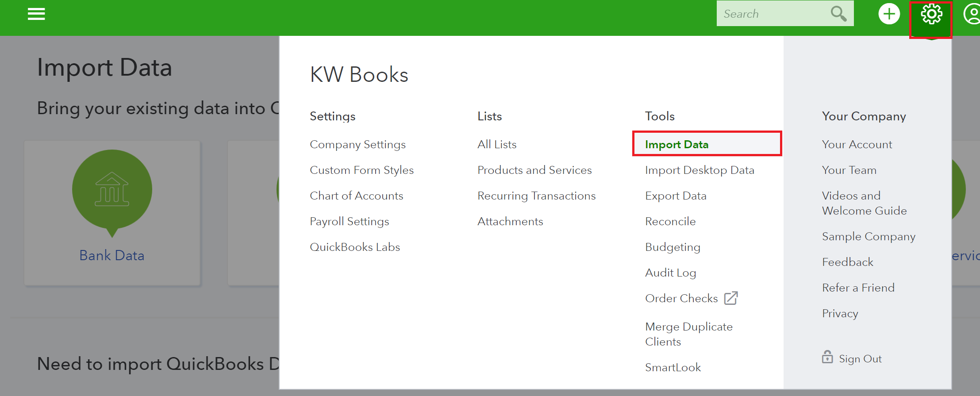Click the plus Create icon

[x=889, y=14]
